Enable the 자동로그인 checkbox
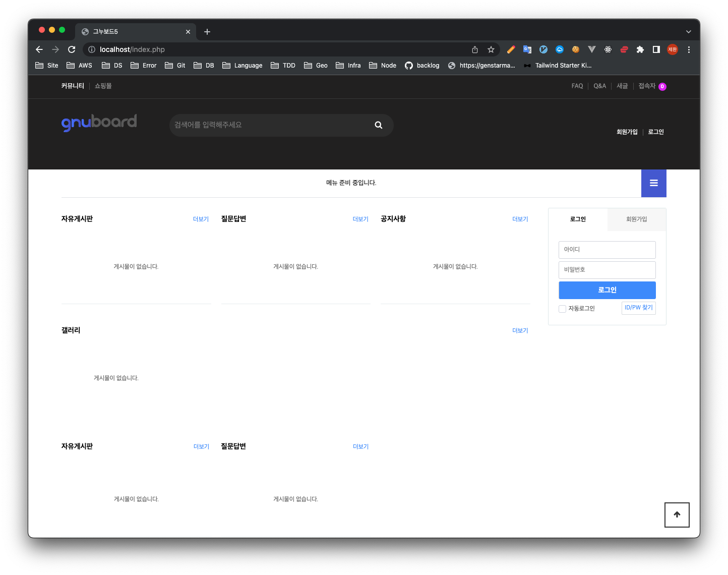728x575 pixels. click(x=562, y=309)
